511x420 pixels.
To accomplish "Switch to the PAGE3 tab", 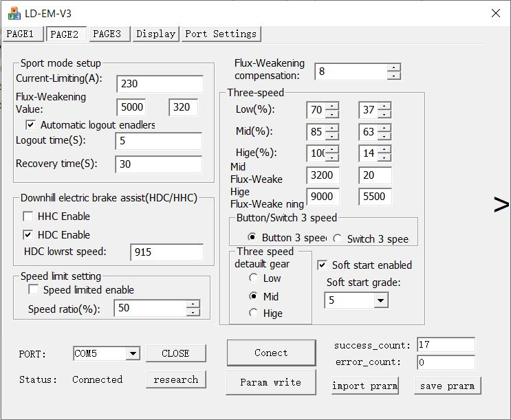I will [x=107, y=34].
